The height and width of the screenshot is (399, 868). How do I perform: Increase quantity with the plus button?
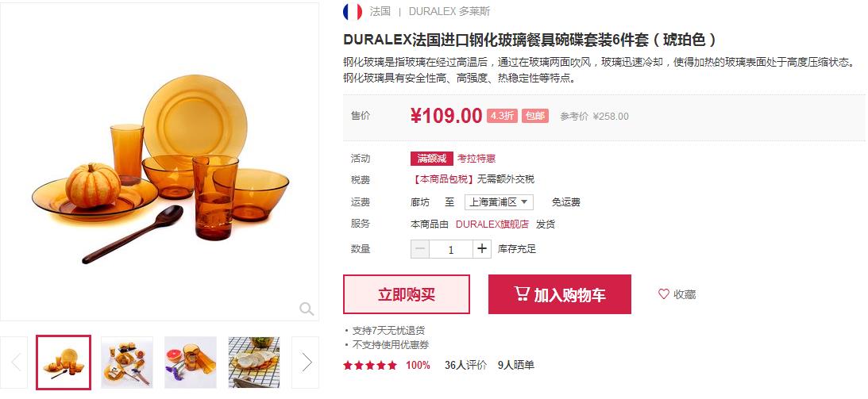click(x=481, y=249)
